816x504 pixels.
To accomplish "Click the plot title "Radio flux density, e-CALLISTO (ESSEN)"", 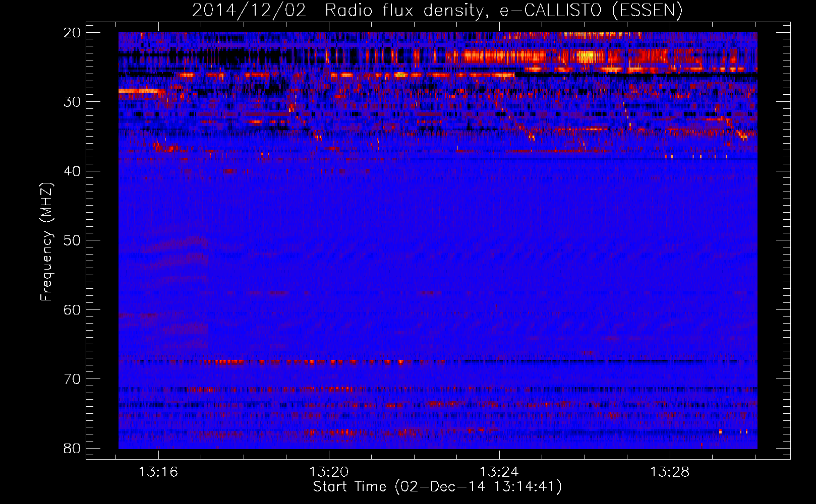I will pyautogui.click(x=503, y=11).
